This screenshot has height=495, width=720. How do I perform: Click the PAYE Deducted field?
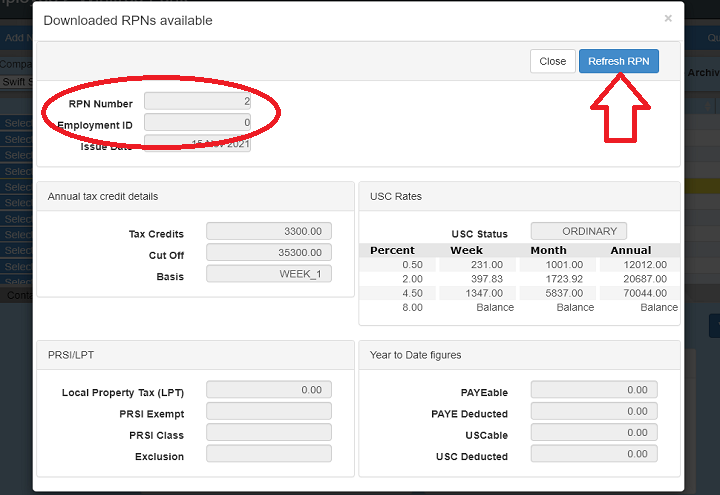(593, 411)
